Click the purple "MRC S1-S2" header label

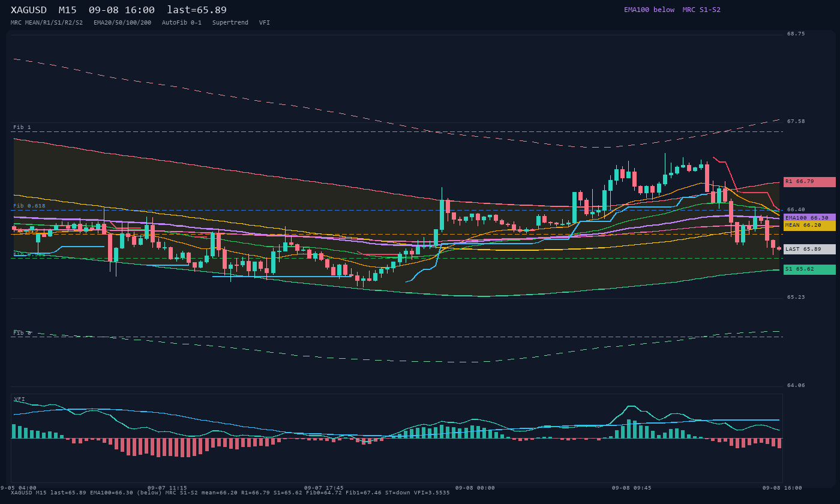[x=701, y=10]
